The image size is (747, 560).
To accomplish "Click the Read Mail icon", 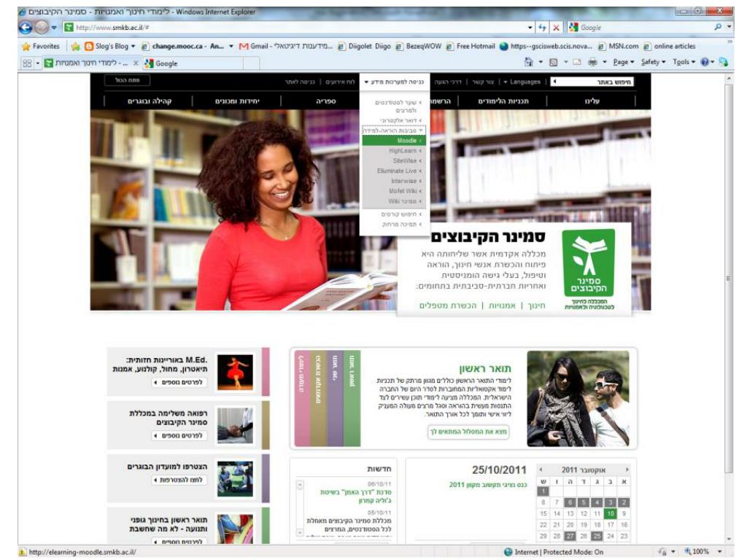I will (576, 62).
